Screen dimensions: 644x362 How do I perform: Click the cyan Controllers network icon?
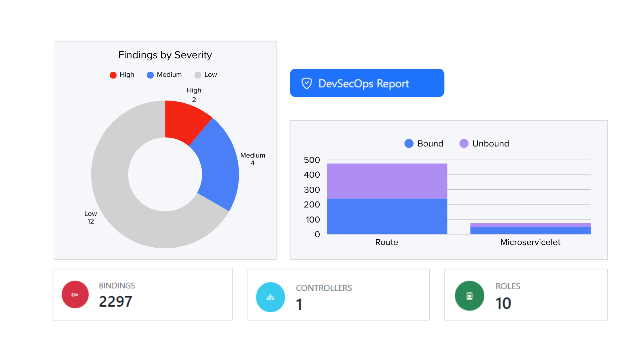(270, 297)
